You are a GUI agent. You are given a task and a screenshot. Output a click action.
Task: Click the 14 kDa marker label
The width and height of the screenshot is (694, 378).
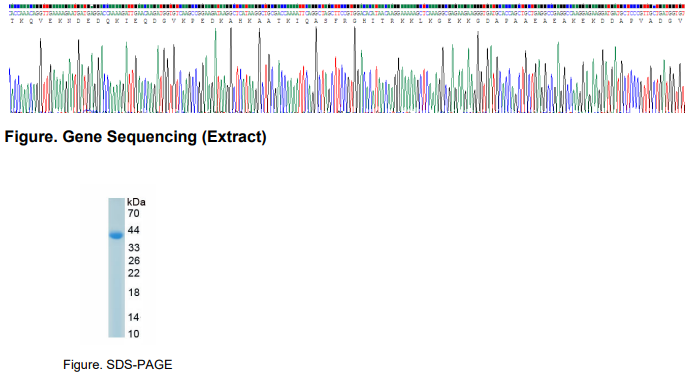tap(134, 317)
